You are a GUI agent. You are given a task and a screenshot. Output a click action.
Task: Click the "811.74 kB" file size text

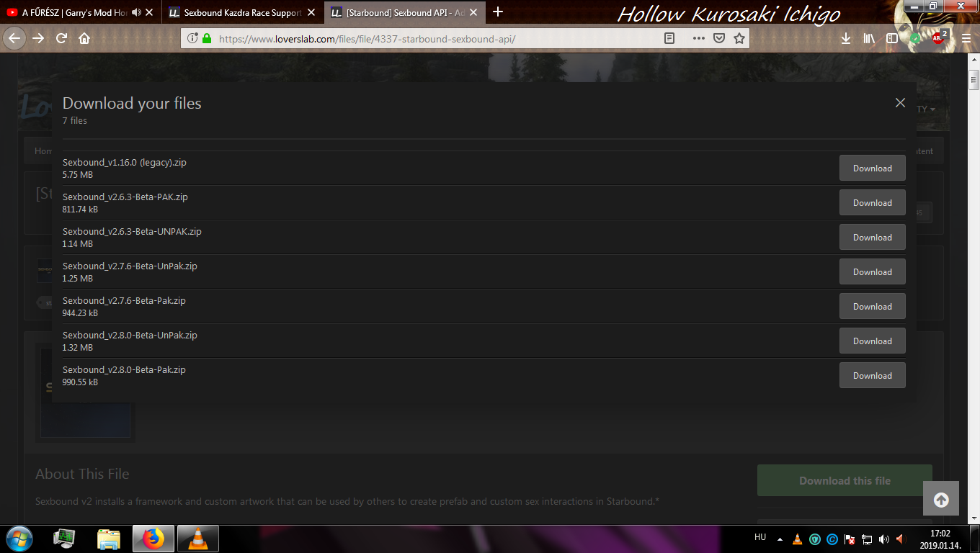pos(80,210)
